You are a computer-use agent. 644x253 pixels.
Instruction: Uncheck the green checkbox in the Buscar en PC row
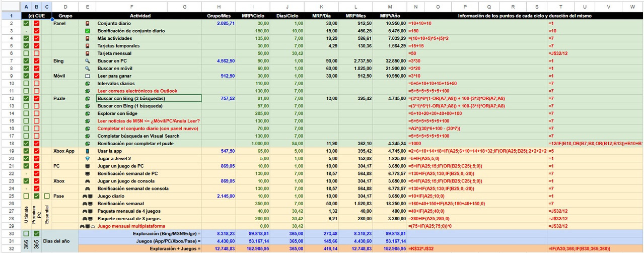click(26, 61)
